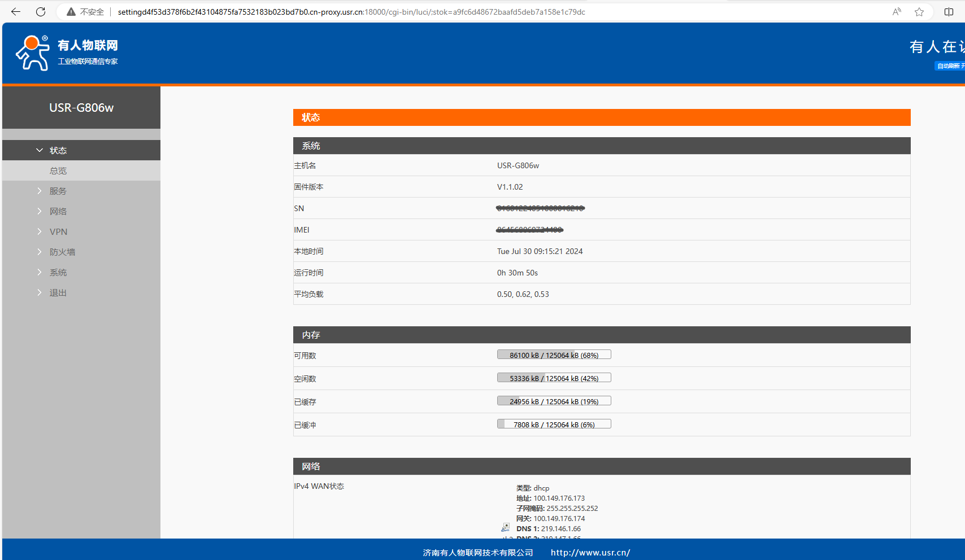Open the http://www.usr.cn/ footer link
Image resolution: width=965 pixels, height=560 pixels.
tap(590, 553)
